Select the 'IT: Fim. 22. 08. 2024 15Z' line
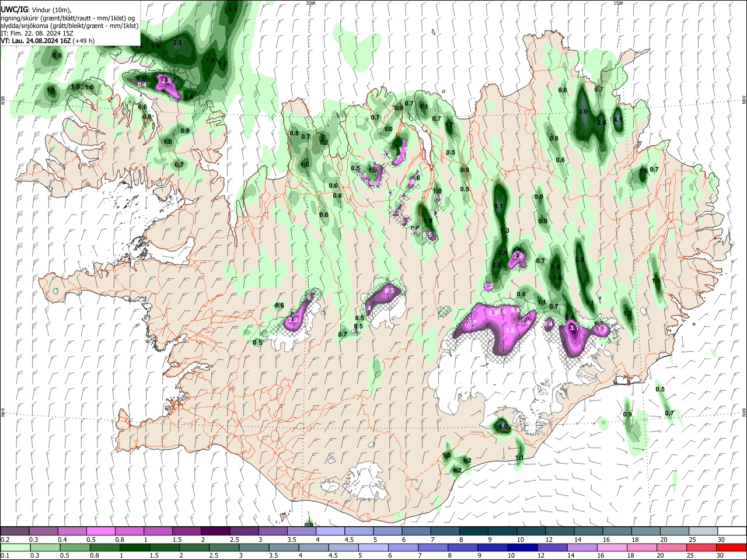The height and width of the screenshot is (560, 747). pyautogui.click(x=37, y=33)
